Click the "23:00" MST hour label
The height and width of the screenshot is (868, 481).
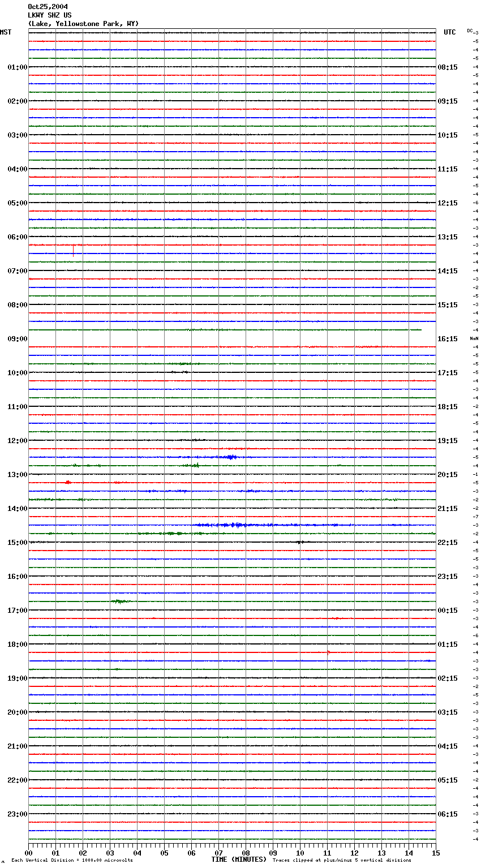[x=18, y=814]
